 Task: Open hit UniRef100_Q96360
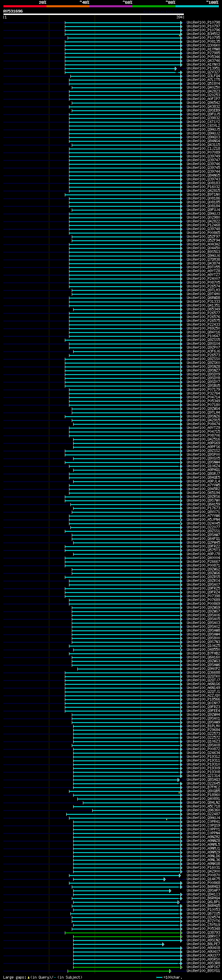click(203, 810)
